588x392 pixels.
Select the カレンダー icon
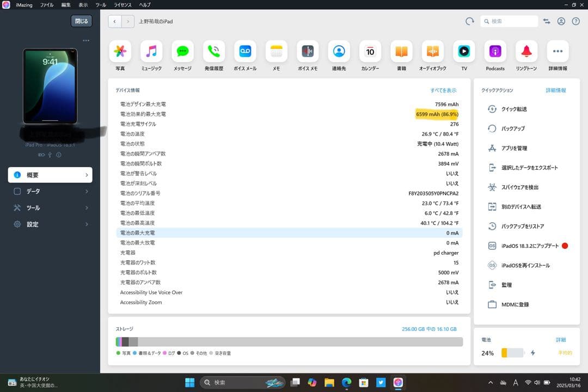pyautogui.click(x=370, y=52)
